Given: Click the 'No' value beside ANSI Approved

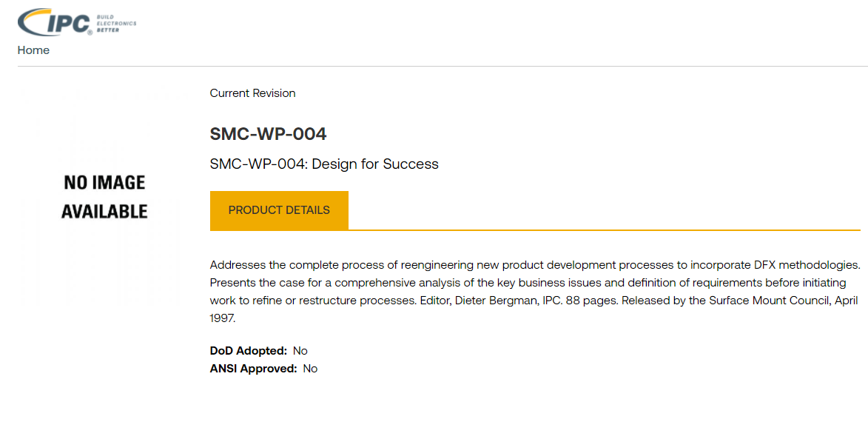Looking at the screenshot, I should coord(310,369).
